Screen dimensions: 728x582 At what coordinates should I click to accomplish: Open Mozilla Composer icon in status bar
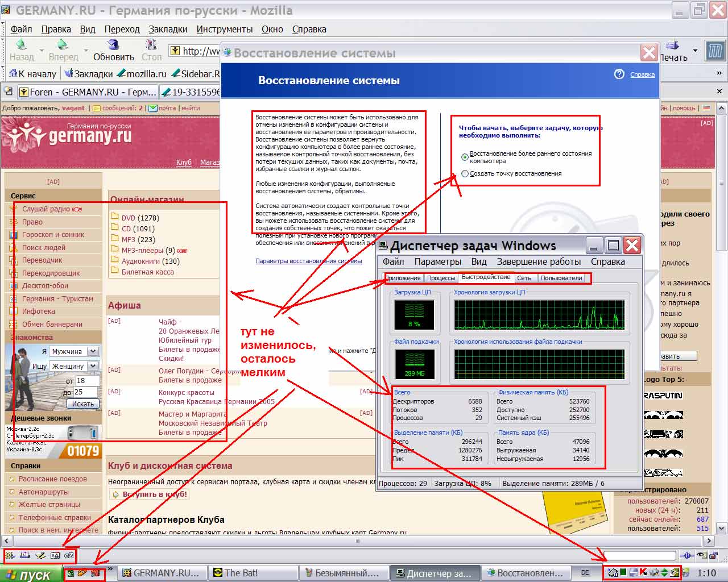(x=40, y=555)
